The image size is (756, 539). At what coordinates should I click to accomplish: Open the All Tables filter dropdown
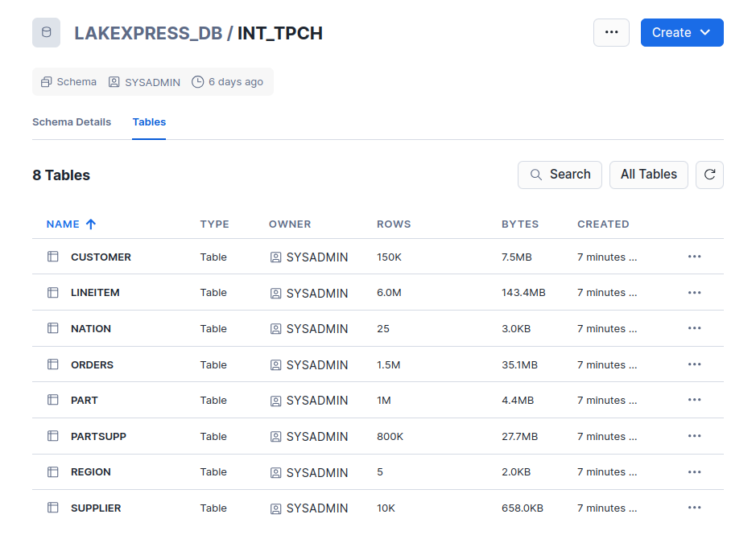click(x=648, y=175)
